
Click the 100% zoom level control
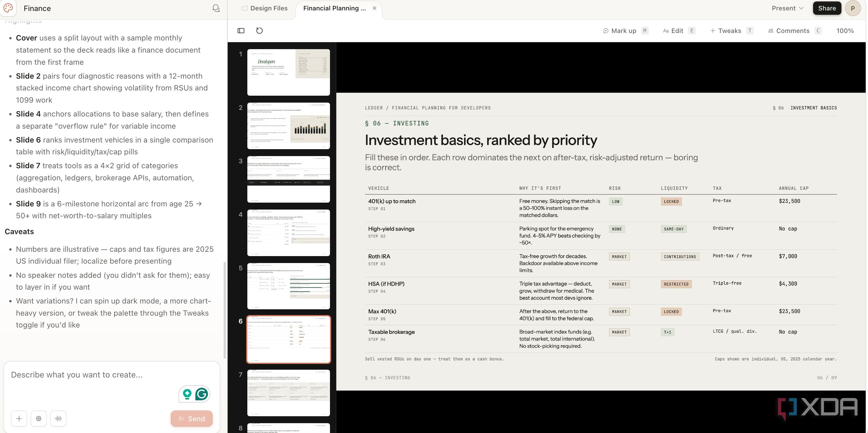pos(845,31)
